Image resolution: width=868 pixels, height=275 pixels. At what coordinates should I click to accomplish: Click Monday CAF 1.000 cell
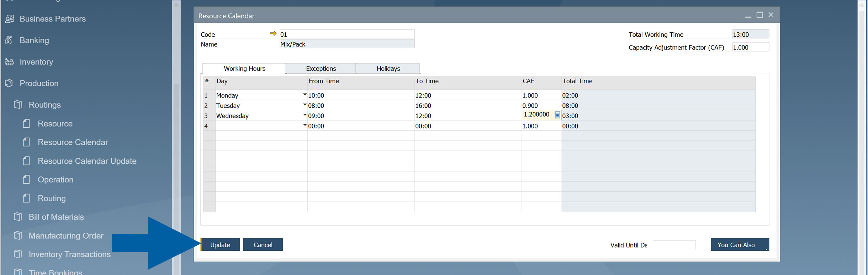541,95
